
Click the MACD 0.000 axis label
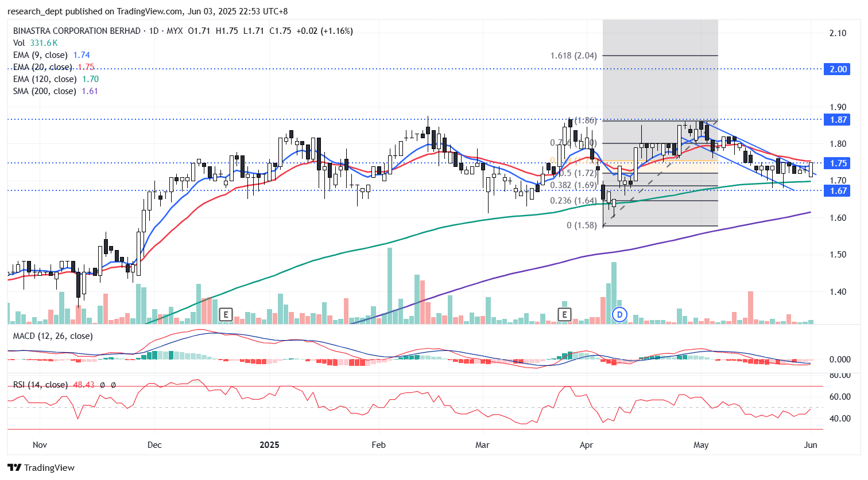tap(840, 360)
